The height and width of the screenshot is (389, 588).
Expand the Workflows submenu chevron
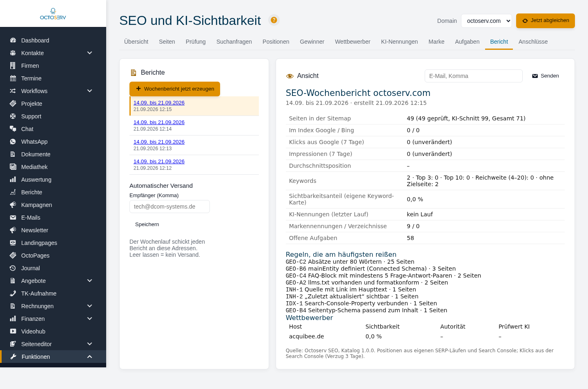click(90, 91)
